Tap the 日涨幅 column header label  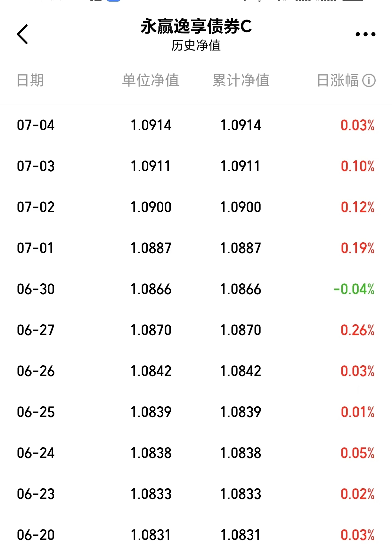point(338,80)
